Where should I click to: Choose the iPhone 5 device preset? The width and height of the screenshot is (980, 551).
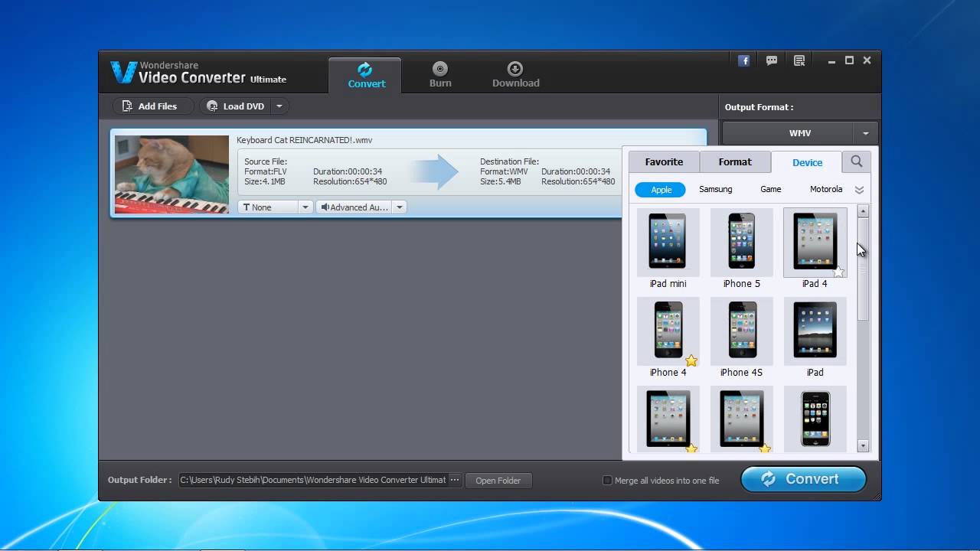tap(742, 249)
